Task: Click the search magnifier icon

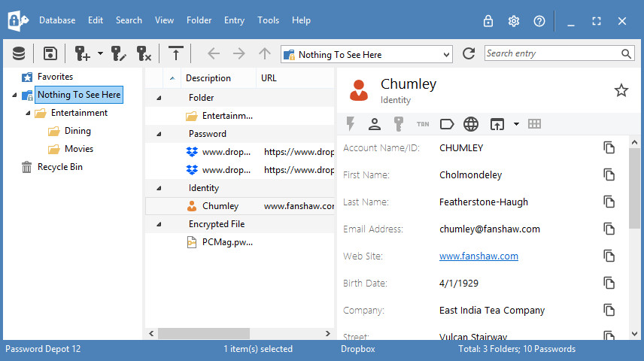Action: coord(626,54)
